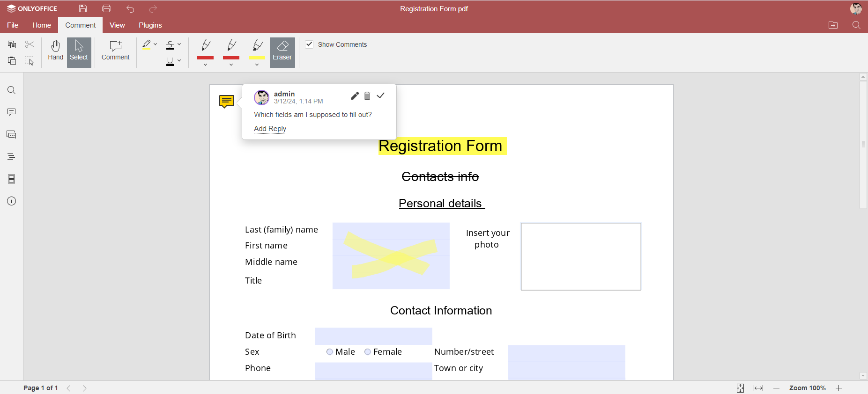Image resolution: width=868 pixels, height=394 pixels.
Task: Edit the comment using pencil icon
Action: pyautogui.click(x=355, y=96)
